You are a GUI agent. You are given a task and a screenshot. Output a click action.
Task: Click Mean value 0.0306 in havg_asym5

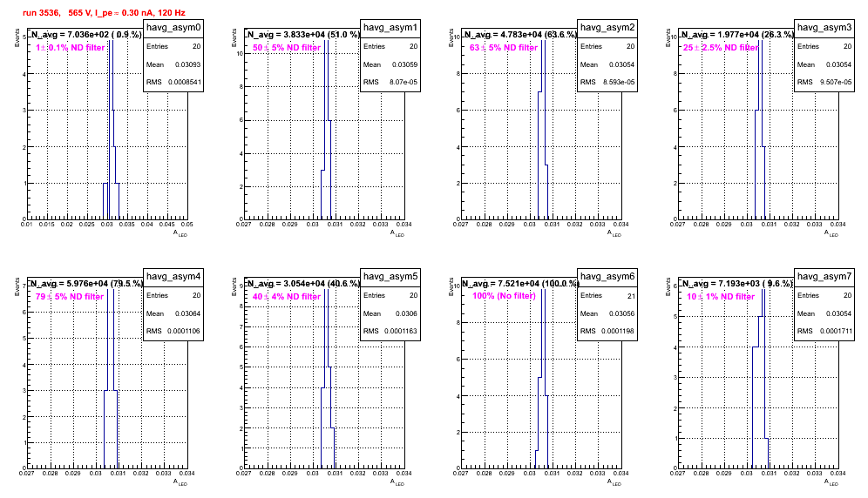(406, 313)
